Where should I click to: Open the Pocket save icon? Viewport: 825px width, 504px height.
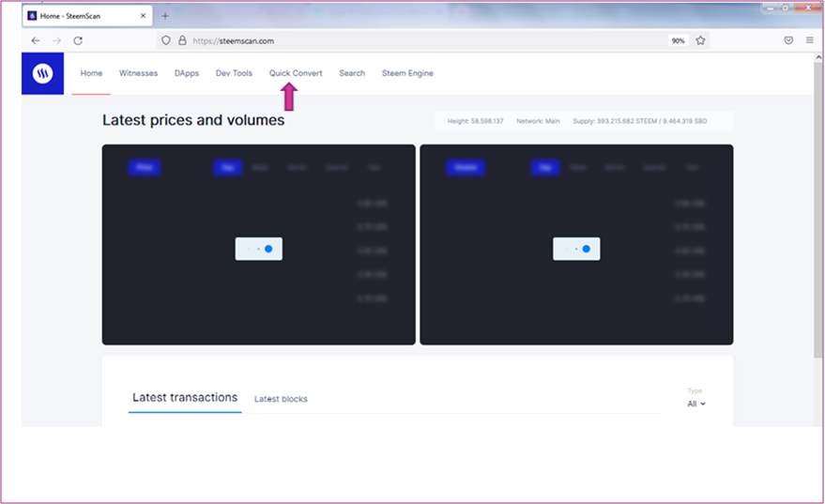pyautogui.click(x=788, y=40)
